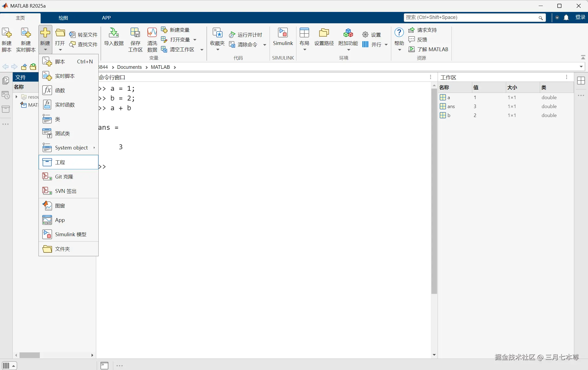
Task: Expand the Layout (布局) dropdown
Action: 305,50
